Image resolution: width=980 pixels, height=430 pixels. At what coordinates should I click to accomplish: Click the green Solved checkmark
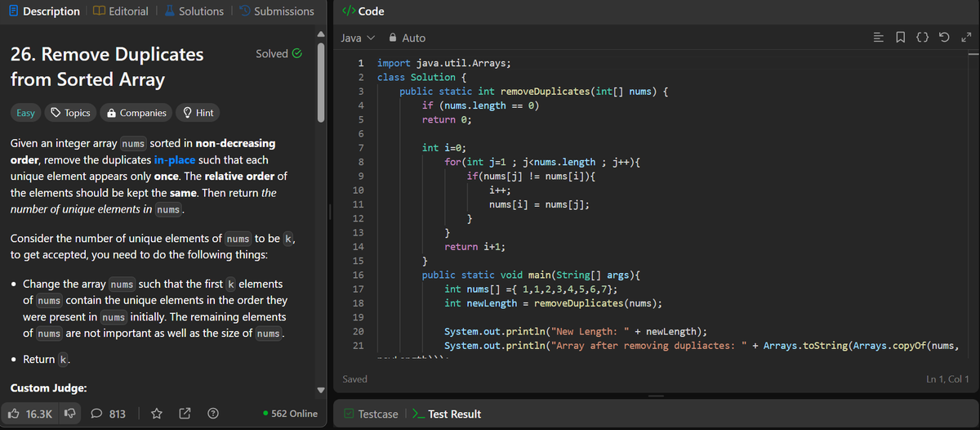coord(297,54)
